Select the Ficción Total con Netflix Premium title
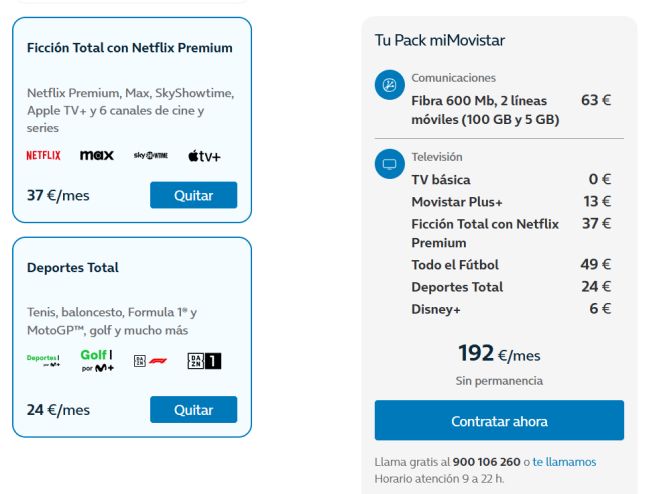This screenshot has height=494, width=655. click(x=130, y=47)
